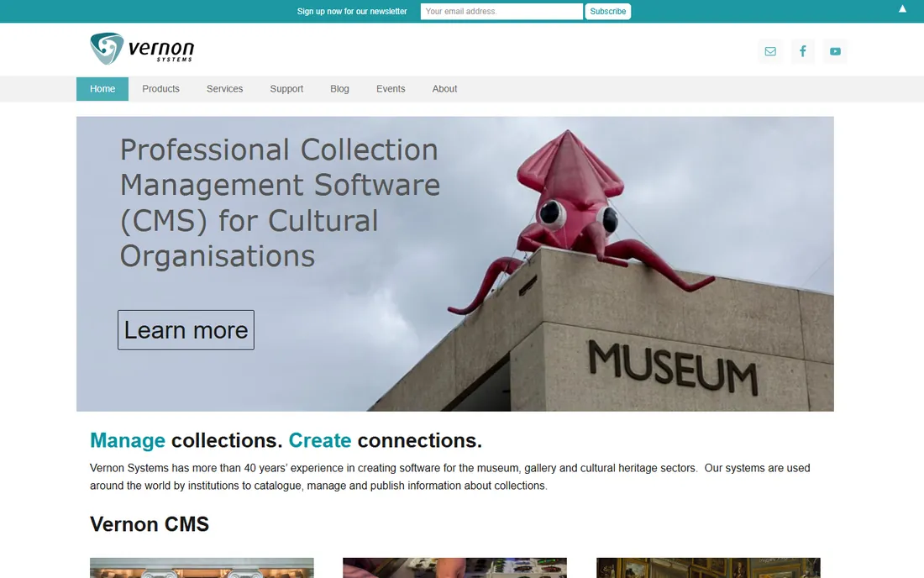The width and height of the screenshot is (924, 578).
Task: Open the right gallery thumbnail under Vernon CMS
Action: pyautogui.click(x=708, y=568)
